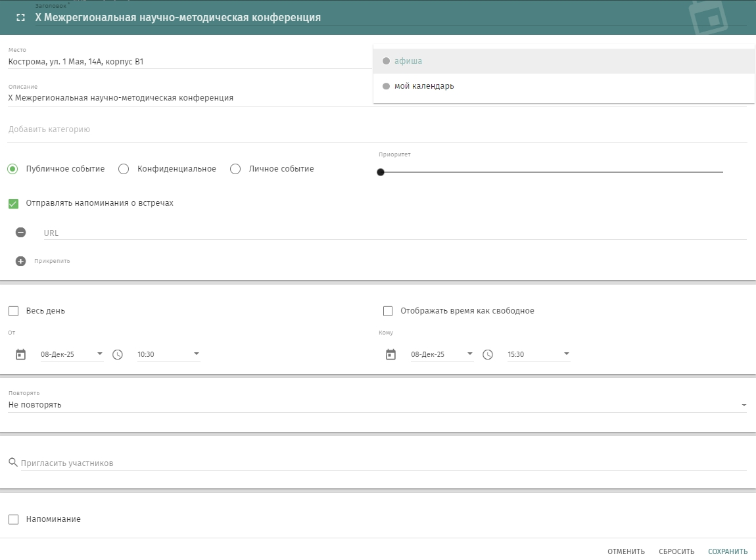Click the end time clock icon
This screenshot has width=756, height=560.
[488, 354]
